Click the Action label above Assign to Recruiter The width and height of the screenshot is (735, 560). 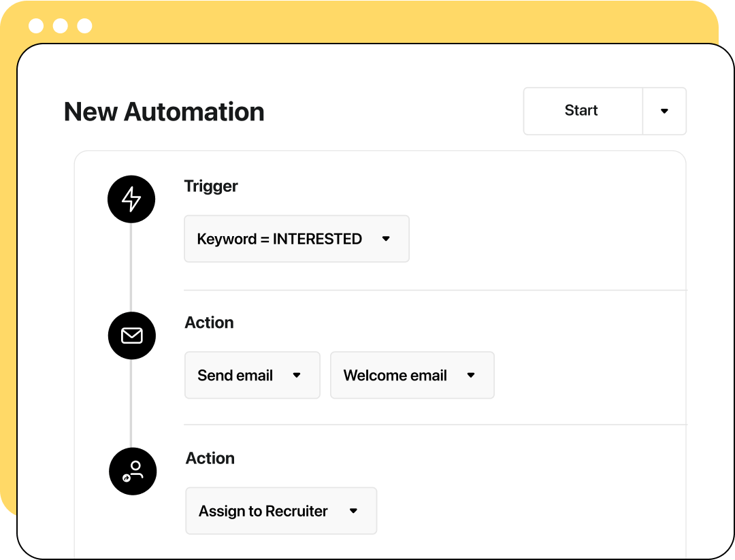210,459
